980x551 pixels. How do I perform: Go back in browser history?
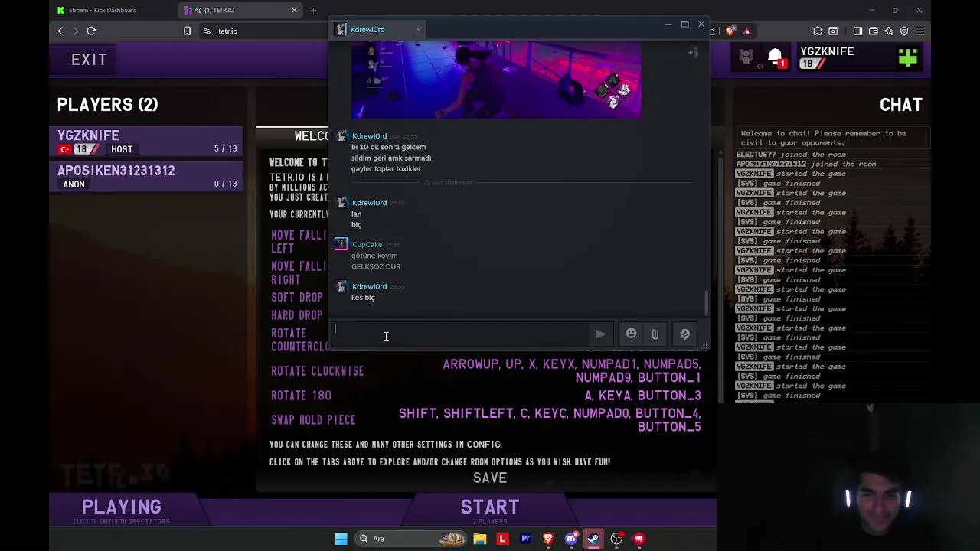click(60, 31)
